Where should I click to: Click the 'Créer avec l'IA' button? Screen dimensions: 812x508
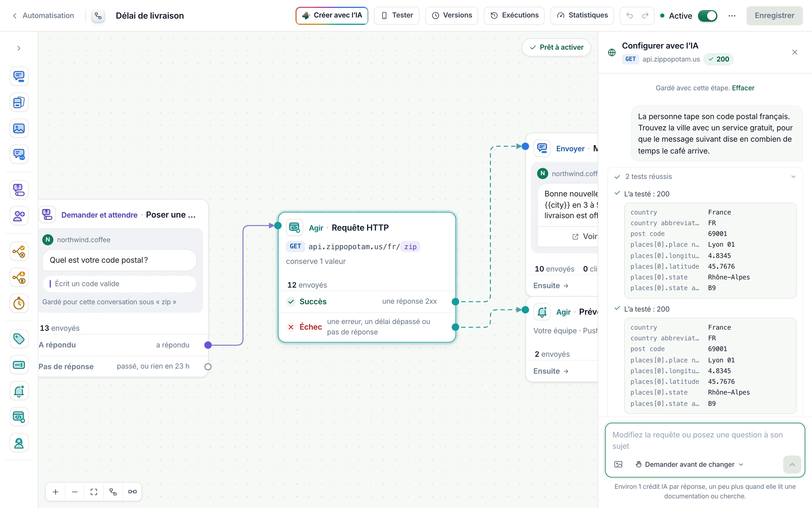tap(332, 16)
